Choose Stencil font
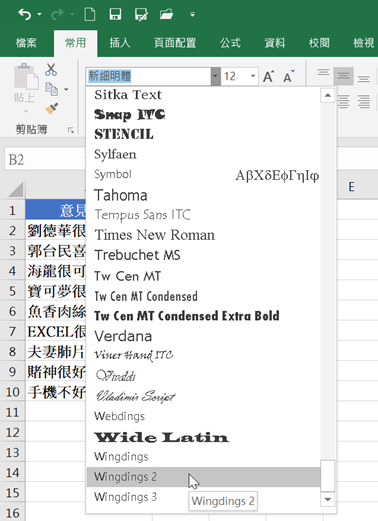This screenshot has height=521, width=378. pos(203,134)
